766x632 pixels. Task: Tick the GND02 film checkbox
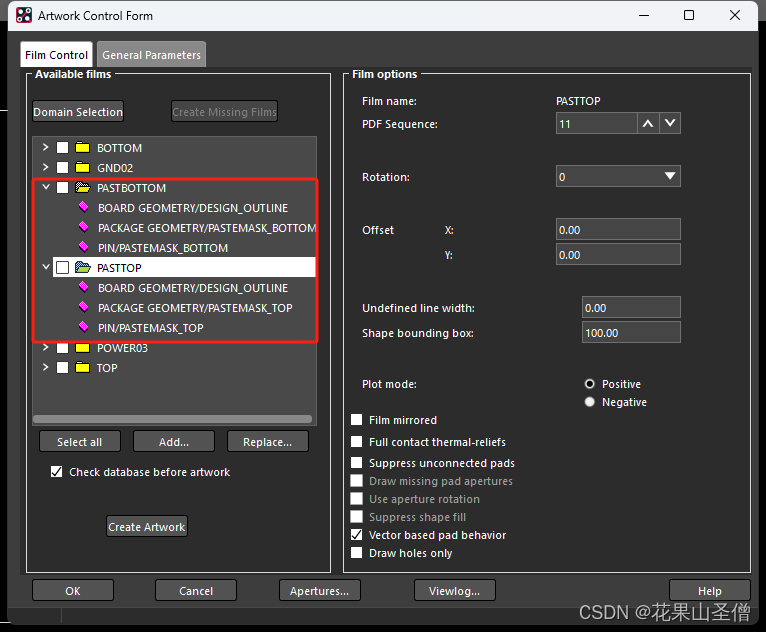63,168
